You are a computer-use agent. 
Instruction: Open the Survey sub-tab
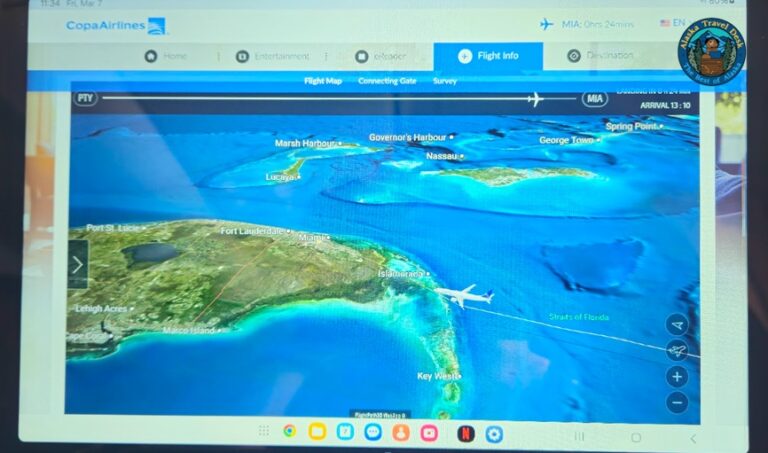point(445,81)
